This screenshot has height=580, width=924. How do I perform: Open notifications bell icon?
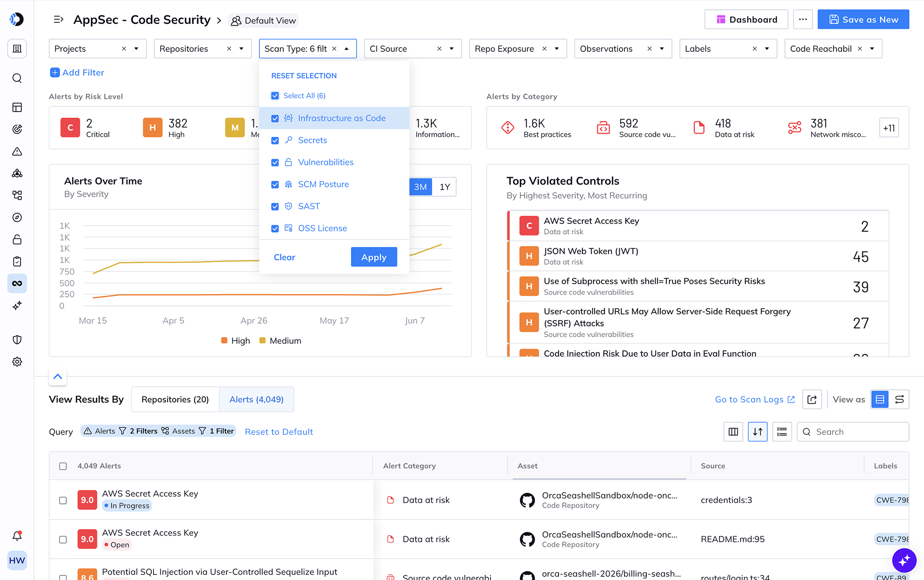pyautogui.click(x=17, y=536)
